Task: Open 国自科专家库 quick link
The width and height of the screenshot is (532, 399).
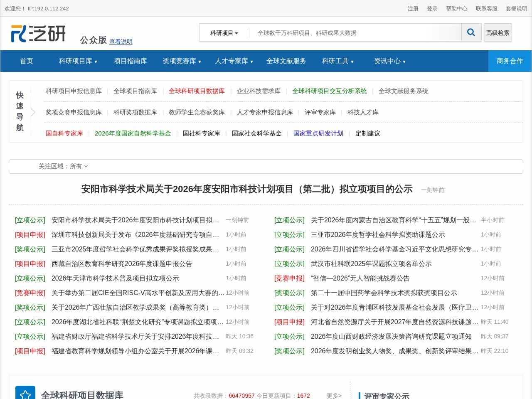Action: tap(64, 133)
